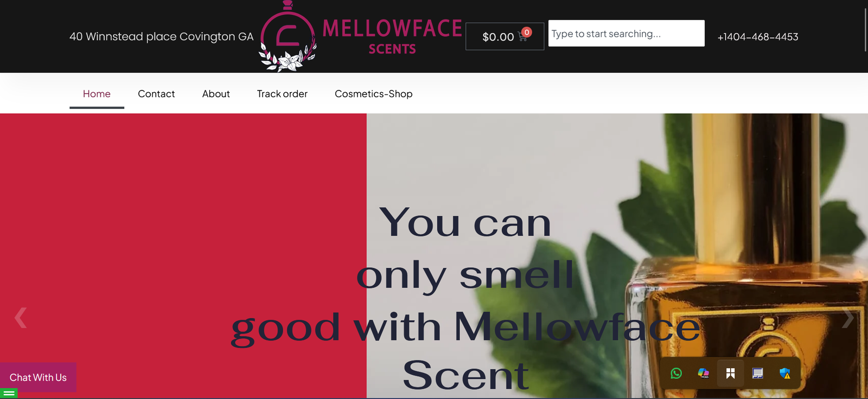Open the Contact page
The image size is (868, 399).
[x=156, y=94]
